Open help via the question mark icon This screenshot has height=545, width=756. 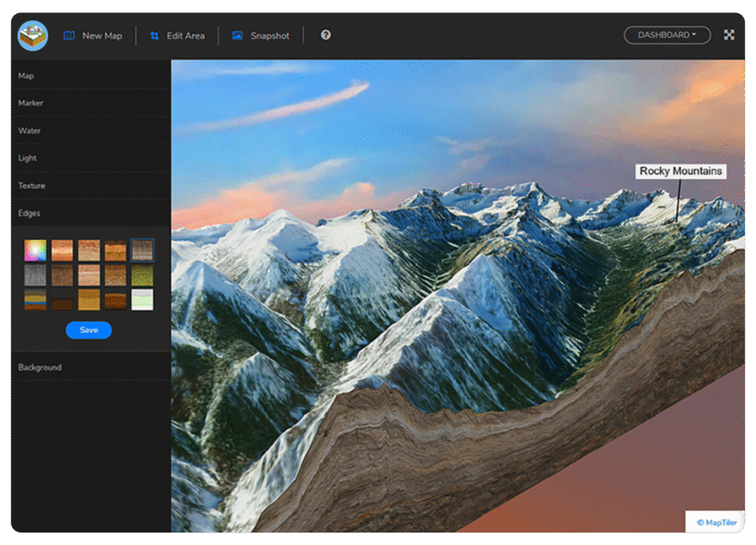point(326,35)
